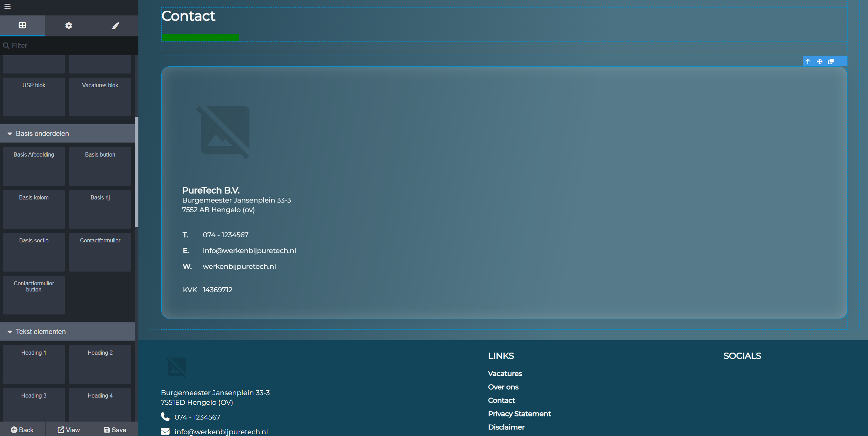Open the settings gear tab
Screen dimensions: 868x436
click(x=69, y=26)
